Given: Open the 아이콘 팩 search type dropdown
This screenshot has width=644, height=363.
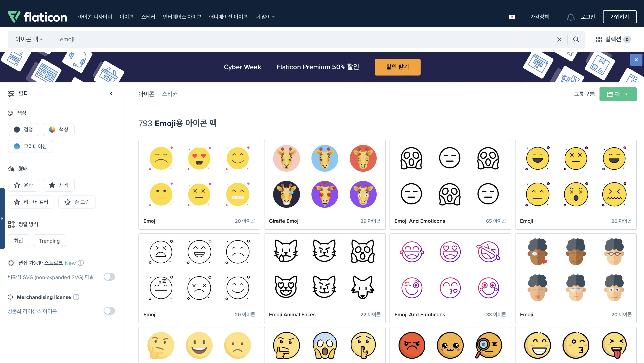Looking at the screenshot, I should [29, 39].
